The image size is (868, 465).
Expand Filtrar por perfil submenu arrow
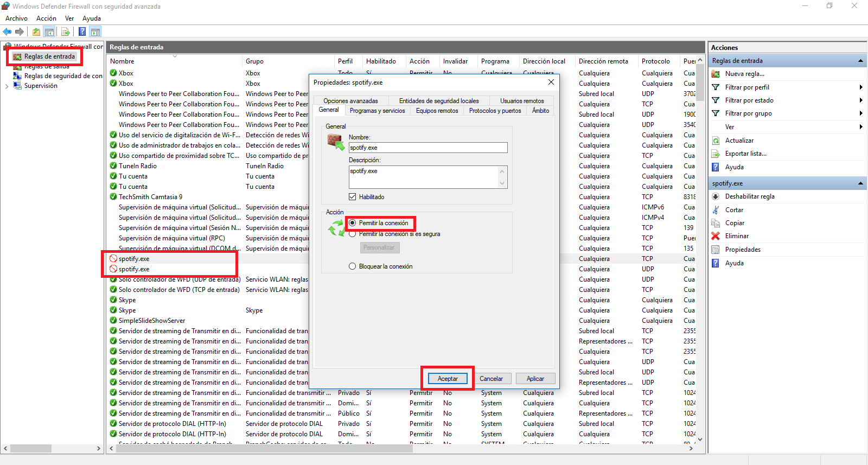[x=861, y=87]
